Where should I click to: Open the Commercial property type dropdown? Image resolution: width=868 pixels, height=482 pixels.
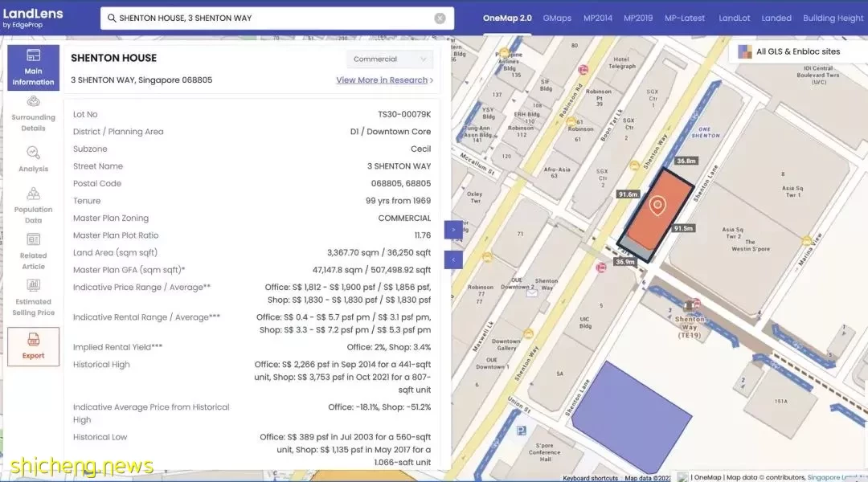[390, 59]
